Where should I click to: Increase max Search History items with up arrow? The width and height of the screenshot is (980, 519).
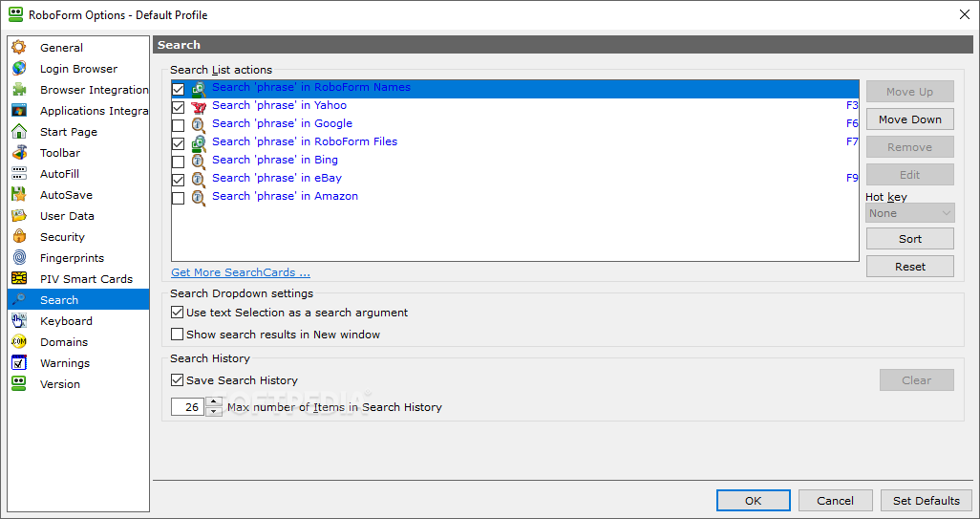tap(214, 402)
